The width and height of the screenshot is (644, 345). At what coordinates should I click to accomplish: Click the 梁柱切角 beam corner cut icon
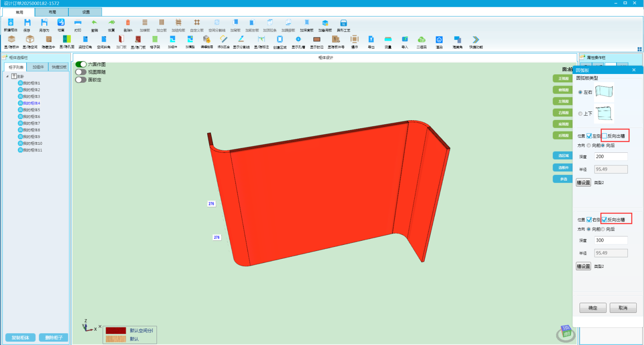85,39
